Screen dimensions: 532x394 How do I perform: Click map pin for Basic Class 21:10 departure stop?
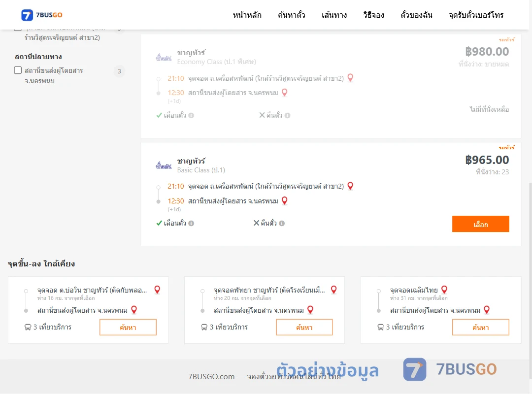[351, 186]
